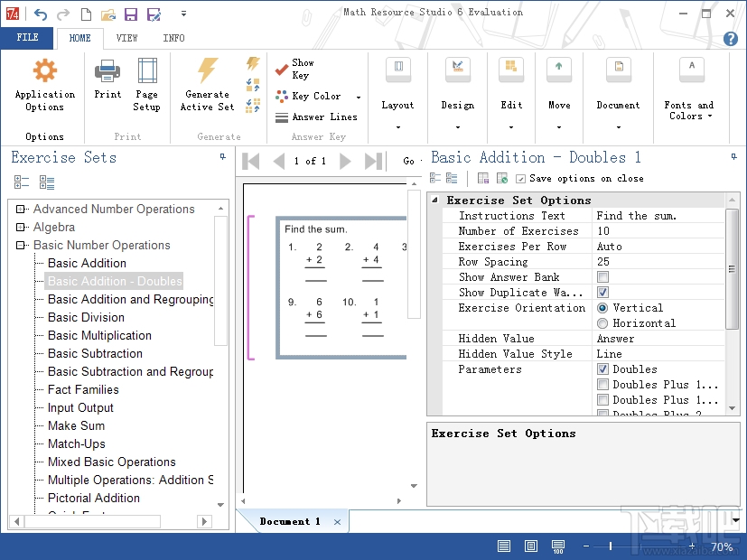Check the Doubles Plus 1 parameter
The width and height of the screenshot is (747, 560).
click(x=603, y=384)
